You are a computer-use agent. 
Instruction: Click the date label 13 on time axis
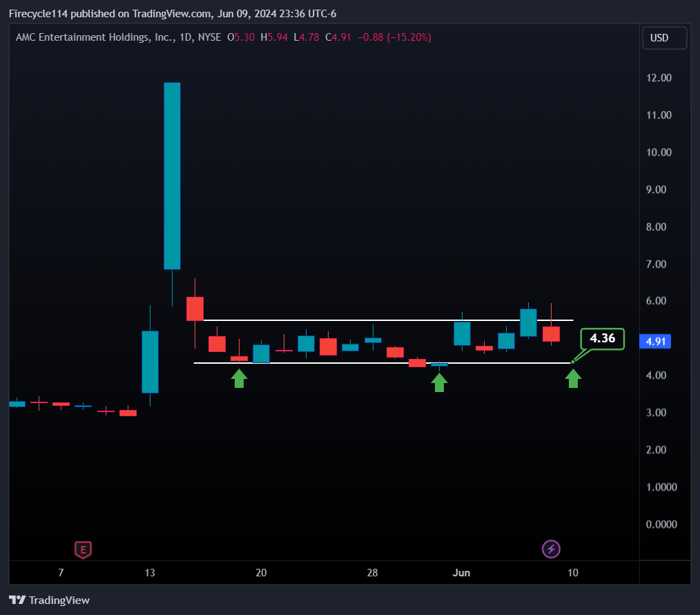150,573
